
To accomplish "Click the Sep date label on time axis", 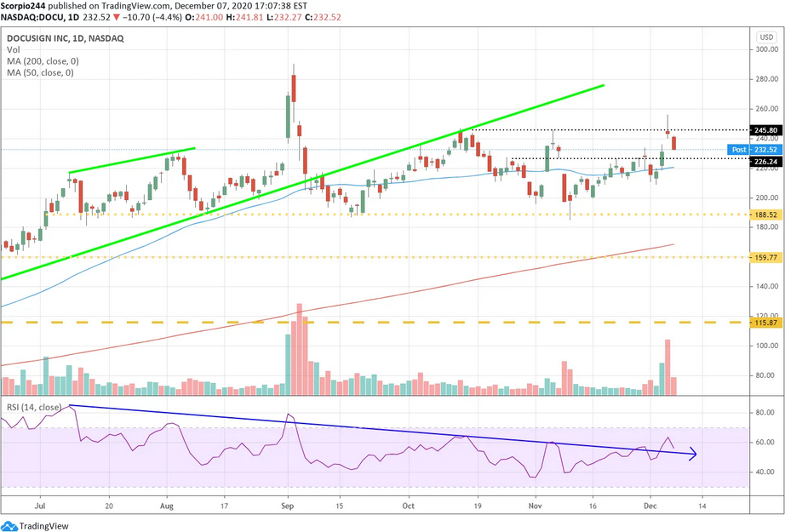I will [288, 506].
